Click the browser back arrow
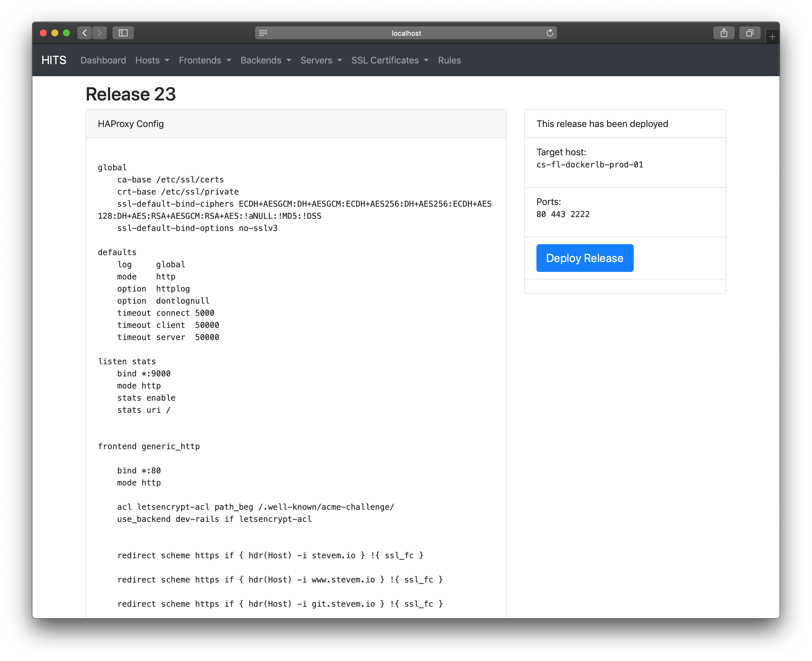 point(85,33)
